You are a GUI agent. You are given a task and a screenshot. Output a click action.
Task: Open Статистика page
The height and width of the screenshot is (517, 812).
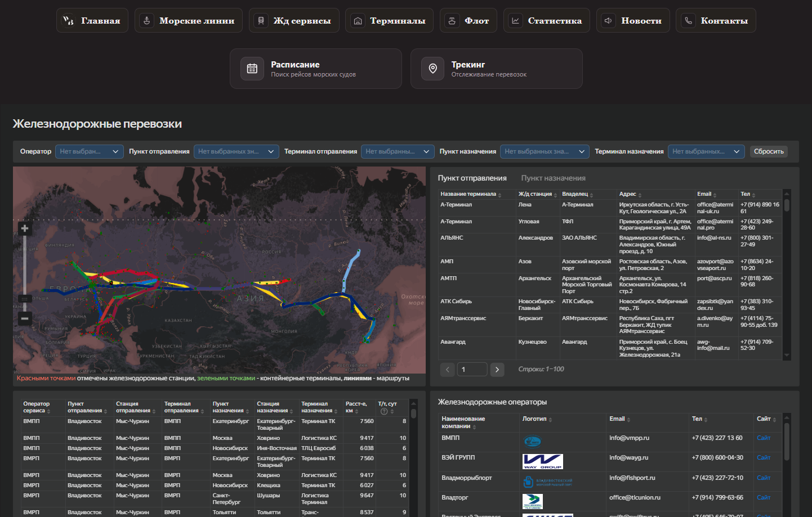[x=546, y=21]
